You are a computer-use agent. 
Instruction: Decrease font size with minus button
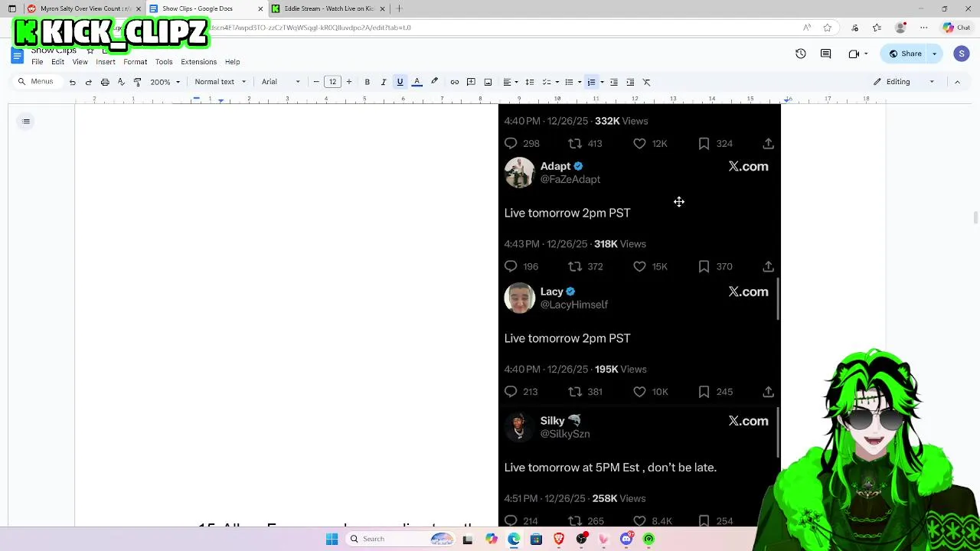[316, 82]
